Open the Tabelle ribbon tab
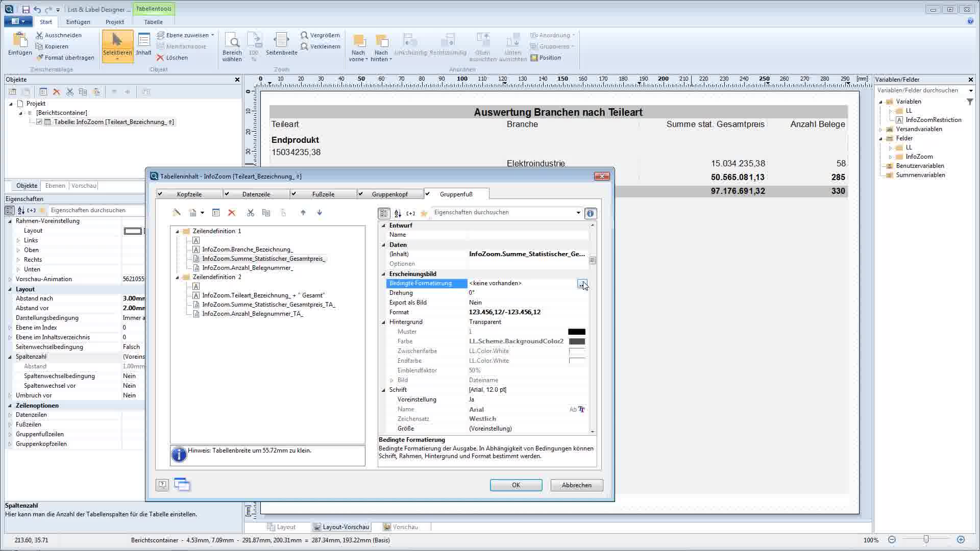This screenshot has height=551, width=980. (x=153, y=22)
